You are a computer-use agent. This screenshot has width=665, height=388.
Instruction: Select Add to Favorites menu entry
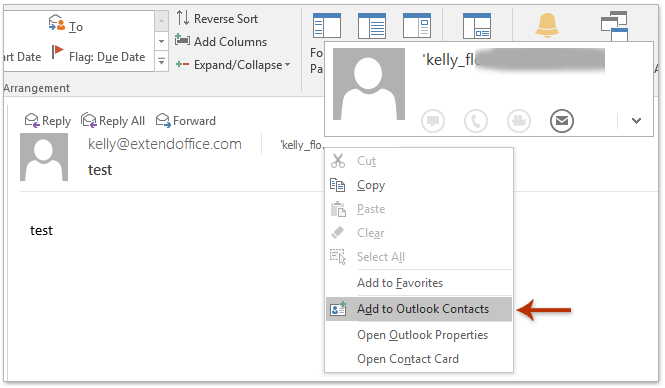coord(419,283)
